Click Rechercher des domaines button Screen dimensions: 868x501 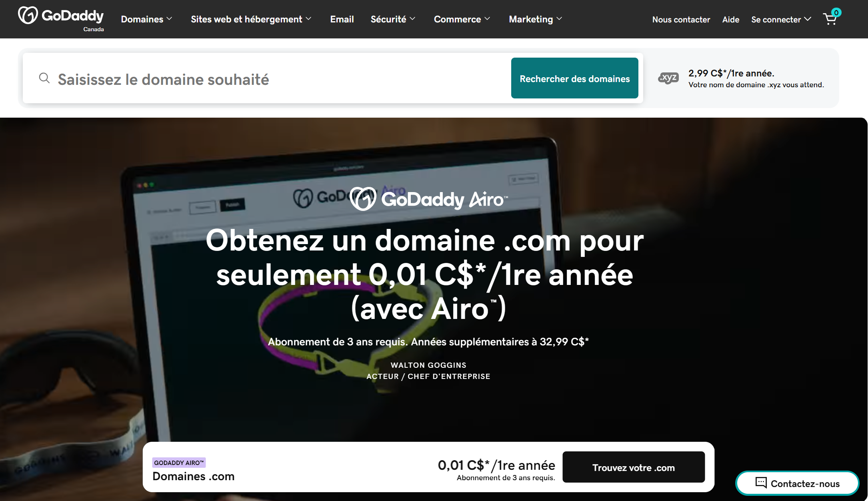[x=574, y=78]
